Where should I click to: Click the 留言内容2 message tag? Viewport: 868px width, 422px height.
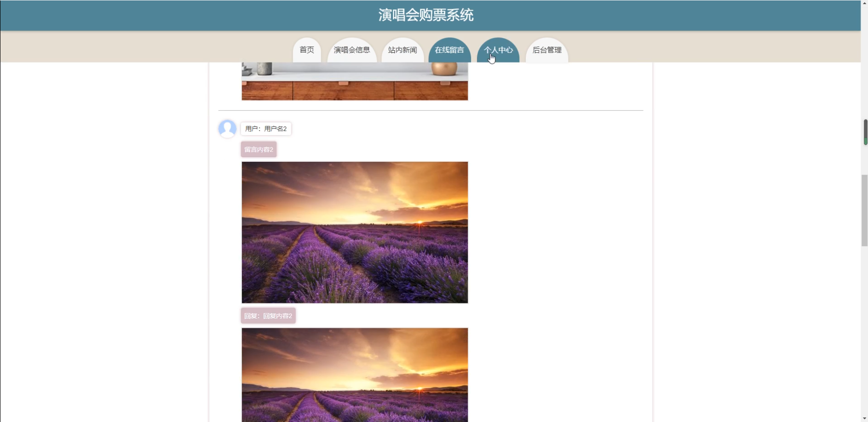click(x=259, y=149)
